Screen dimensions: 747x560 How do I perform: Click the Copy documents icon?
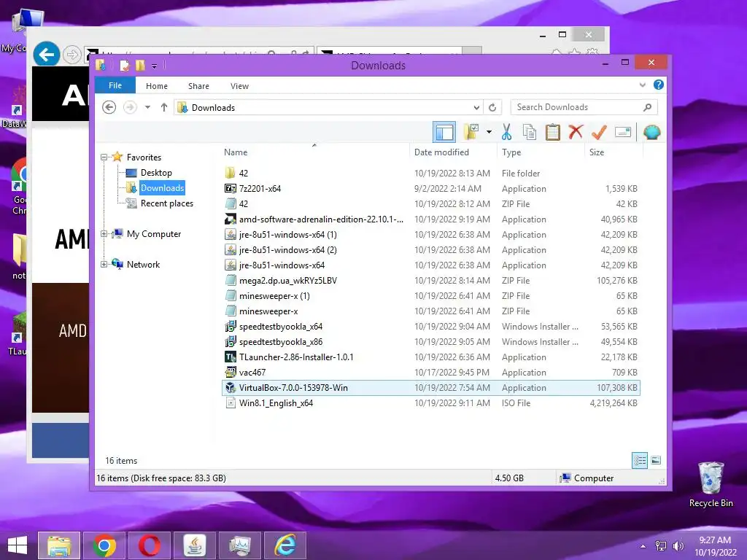coord(530,132)
